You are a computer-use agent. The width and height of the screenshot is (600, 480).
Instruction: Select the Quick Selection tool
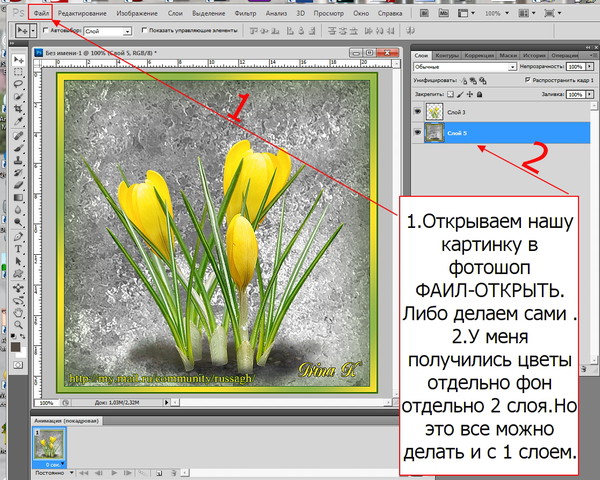pyautogui.click(x=18, y=97)
